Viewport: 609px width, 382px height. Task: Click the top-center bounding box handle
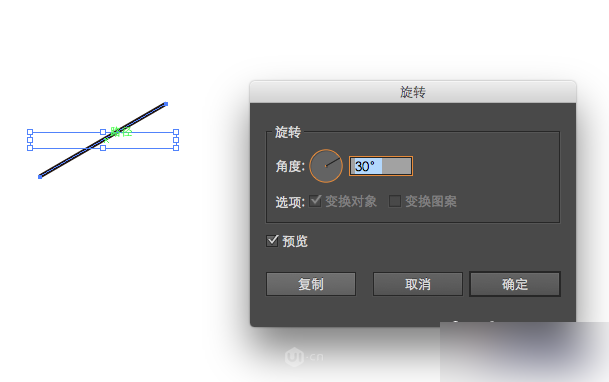(x=103, y=132)
